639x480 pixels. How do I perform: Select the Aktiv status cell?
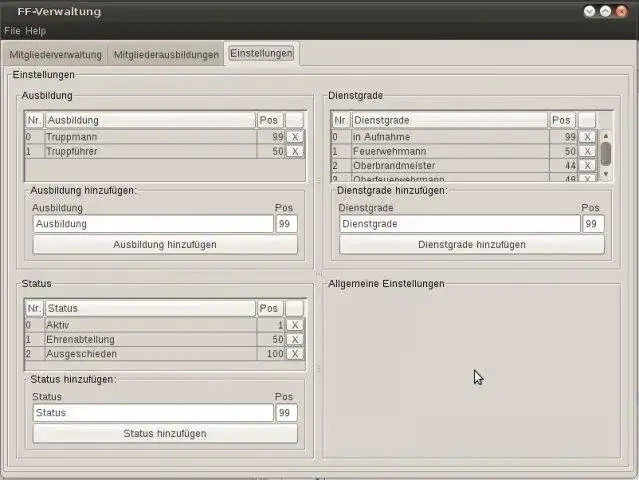pyautogui.click(x=150, y=325)
